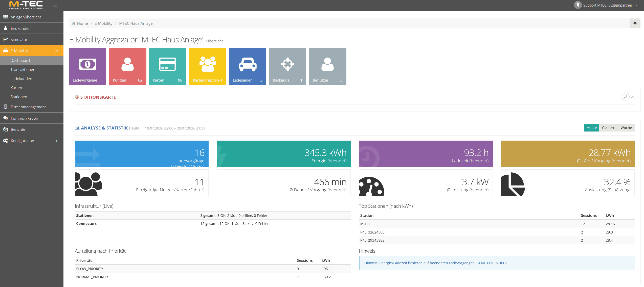This screenshot has width=644, height=287.
Task: Expand Stationskarte panel to fullscreen
Action: pos(626,97)
